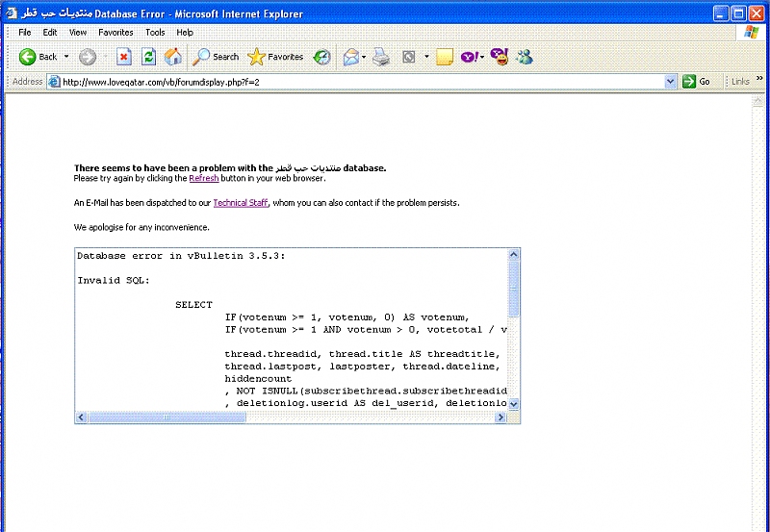The width and height of the screenshot is (770, 532).
Task: Click the Stop loading icon
Action: coord(124,57)
